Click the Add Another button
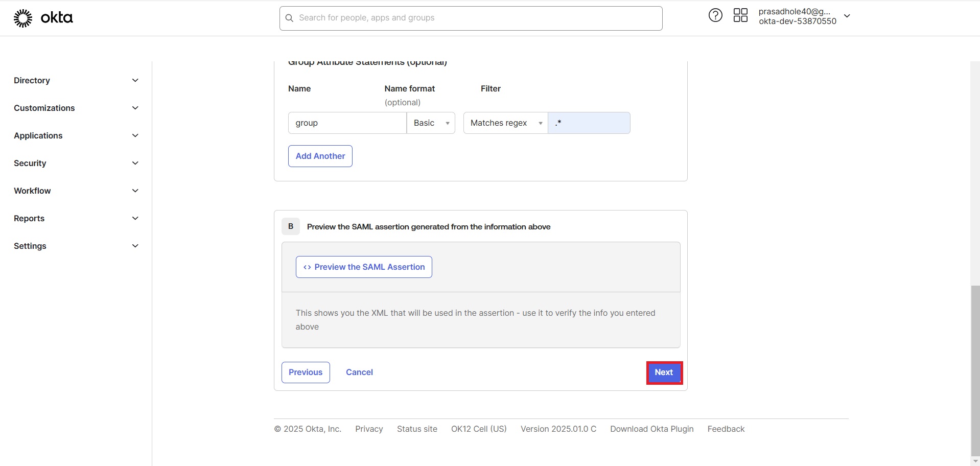 [x=320, y=156]
